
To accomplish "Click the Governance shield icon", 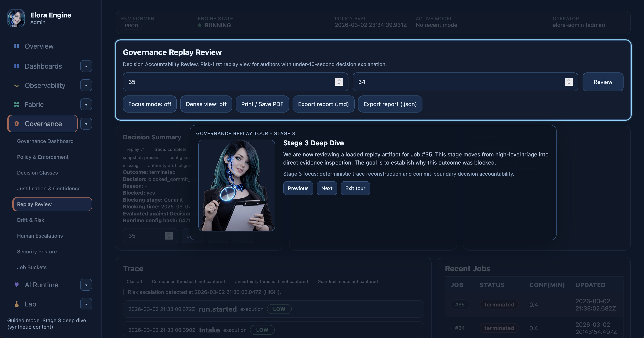I will 16,124.
